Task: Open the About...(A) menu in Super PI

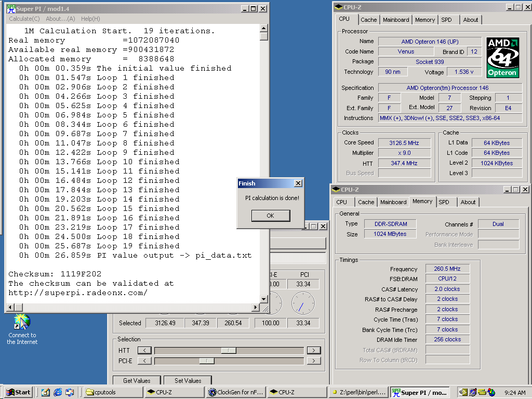Action: [60, 19]
